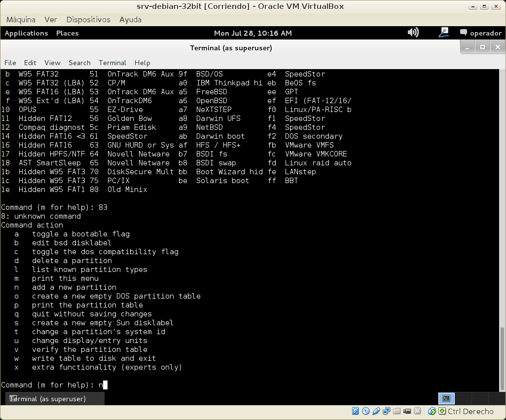Screen dimensions: 506x420
Task: Open the Applications menu in GNOME panel
Action: click(x=26, y=33)
